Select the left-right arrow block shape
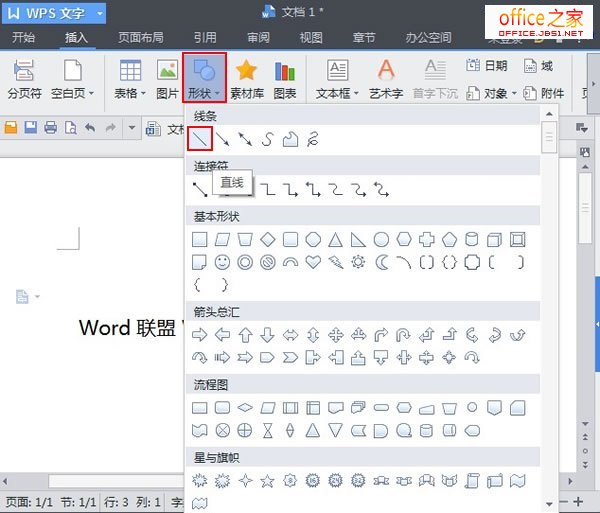This screenshot has width=600, height=513. click(290, 335)
